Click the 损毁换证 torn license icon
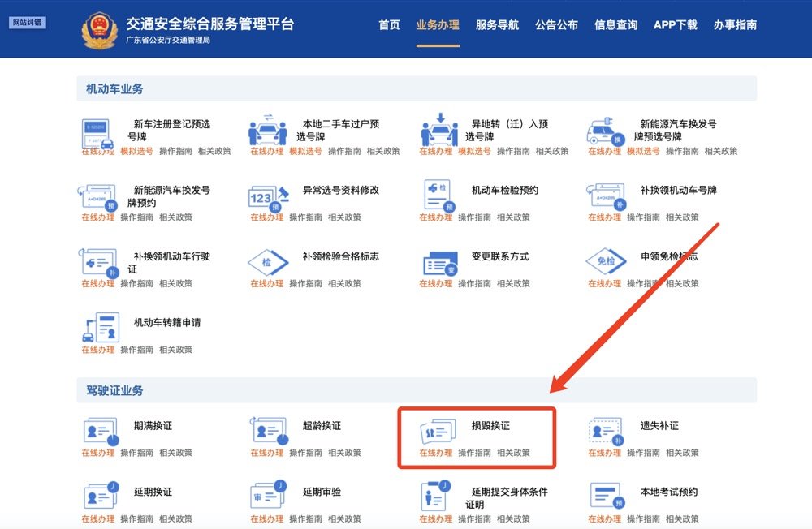This screenshot has width=812, height=529. [438, 431]
